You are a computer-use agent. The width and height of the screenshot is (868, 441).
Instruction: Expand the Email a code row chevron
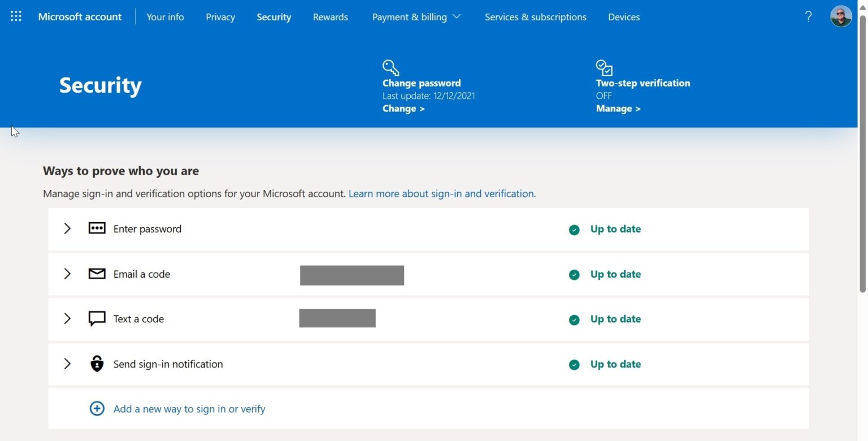point(67,274)
